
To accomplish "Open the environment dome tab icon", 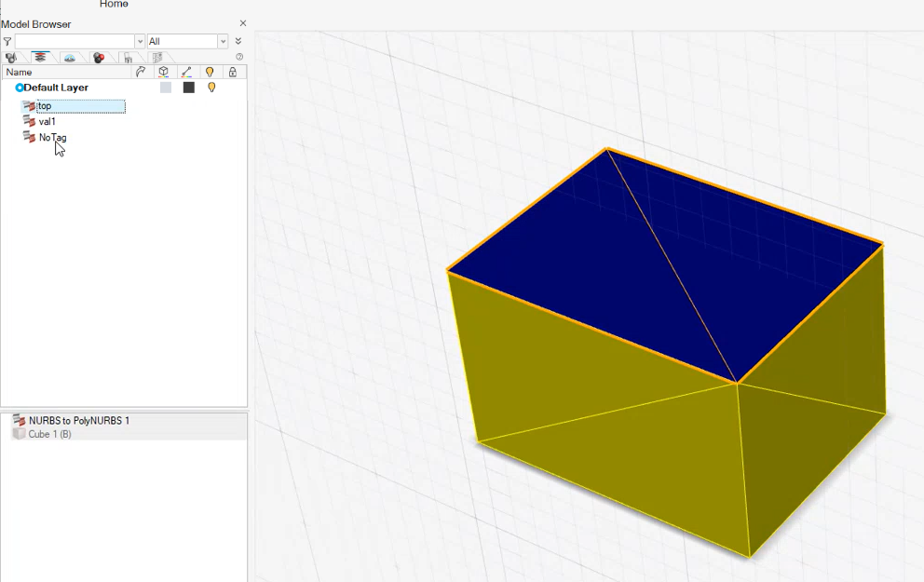I will point(70,58).
